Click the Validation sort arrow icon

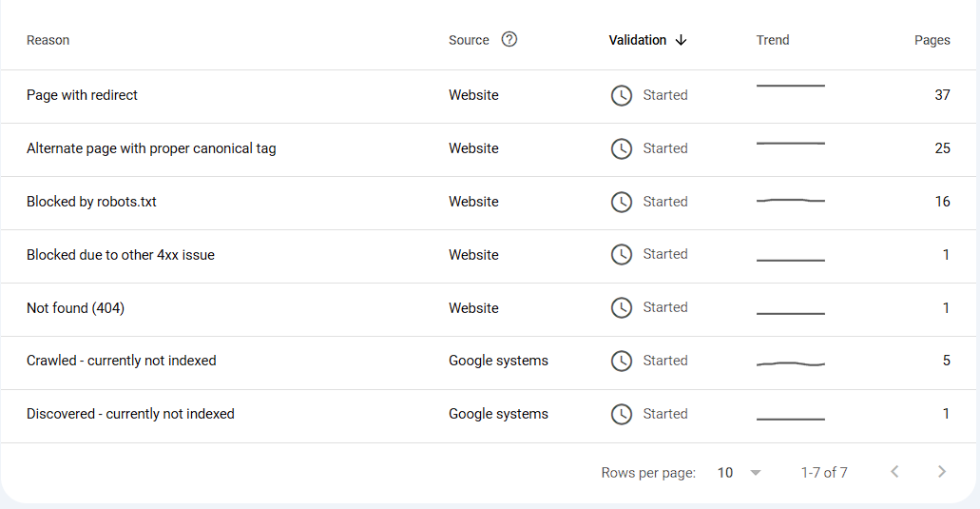[681, 40]
